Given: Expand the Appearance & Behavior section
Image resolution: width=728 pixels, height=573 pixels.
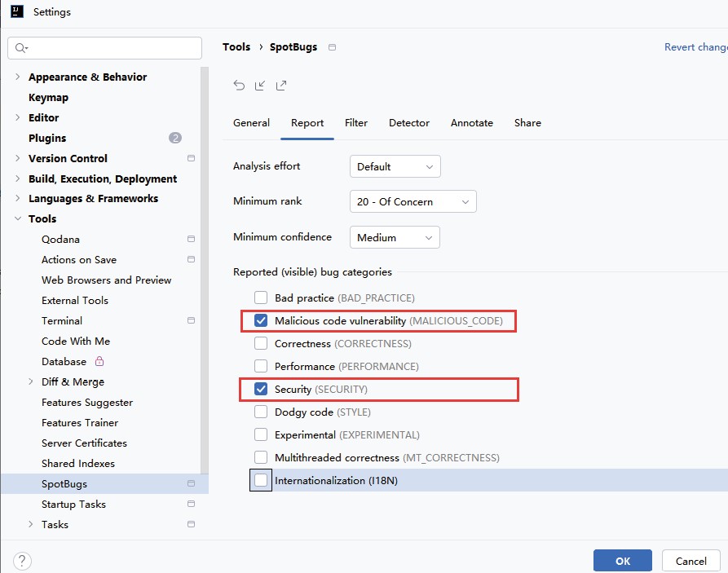Looking at the screenshot, I should (18, 77).
